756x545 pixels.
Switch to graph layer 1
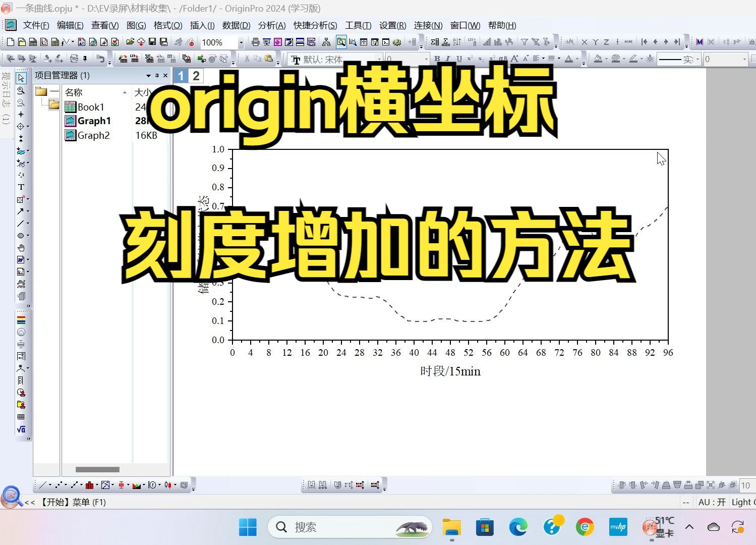point(181,76)
